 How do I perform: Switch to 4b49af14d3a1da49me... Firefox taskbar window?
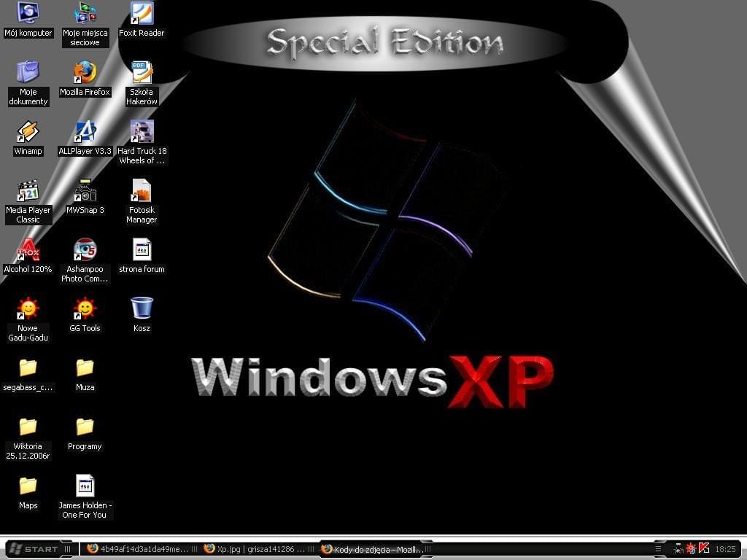142,549
